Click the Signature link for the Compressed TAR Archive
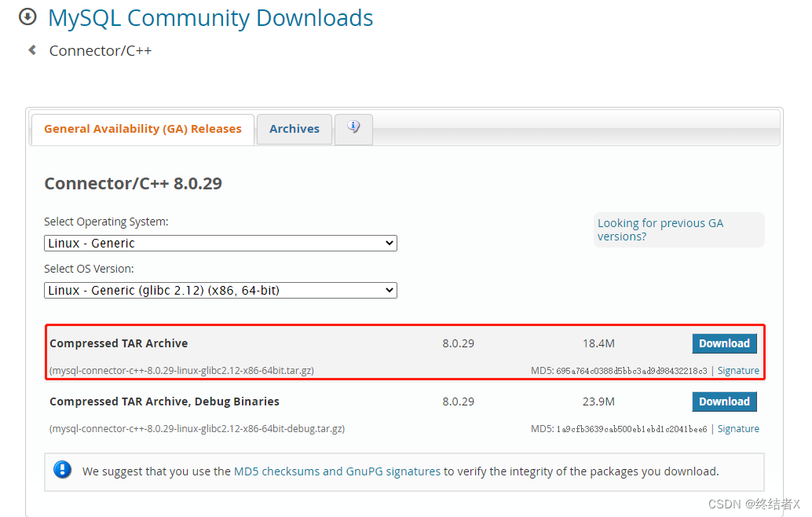This screenshot has width=812, height=517. [x=738, y=370]
